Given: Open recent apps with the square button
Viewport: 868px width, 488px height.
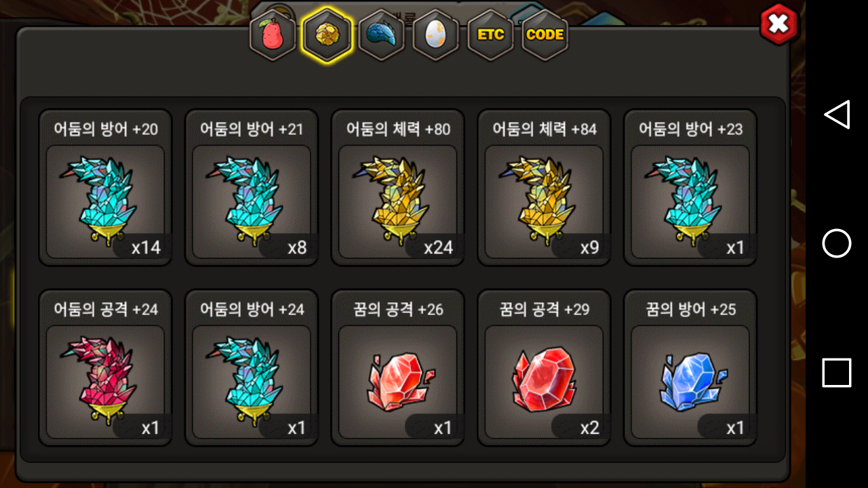Looking at the screenshot, I should coord(837,373).
